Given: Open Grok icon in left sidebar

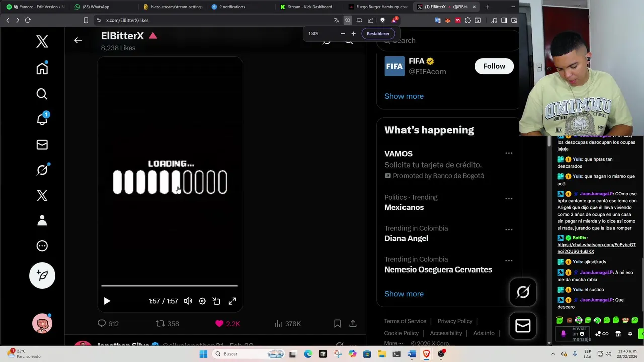Looking at the screenshot, I should pos(42,170).
